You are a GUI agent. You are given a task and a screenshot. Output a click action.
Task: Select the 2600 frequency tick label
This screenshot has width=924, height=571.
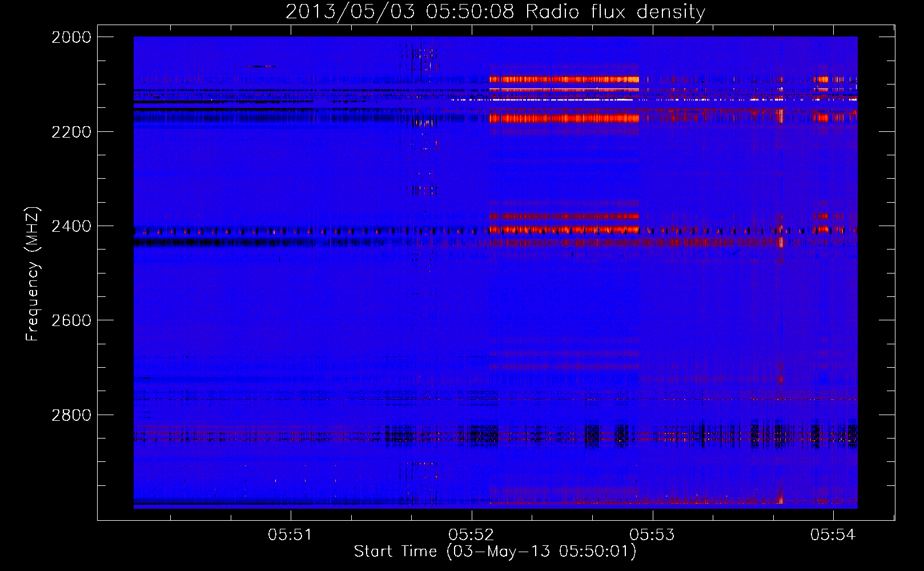(x=71, y=320)
